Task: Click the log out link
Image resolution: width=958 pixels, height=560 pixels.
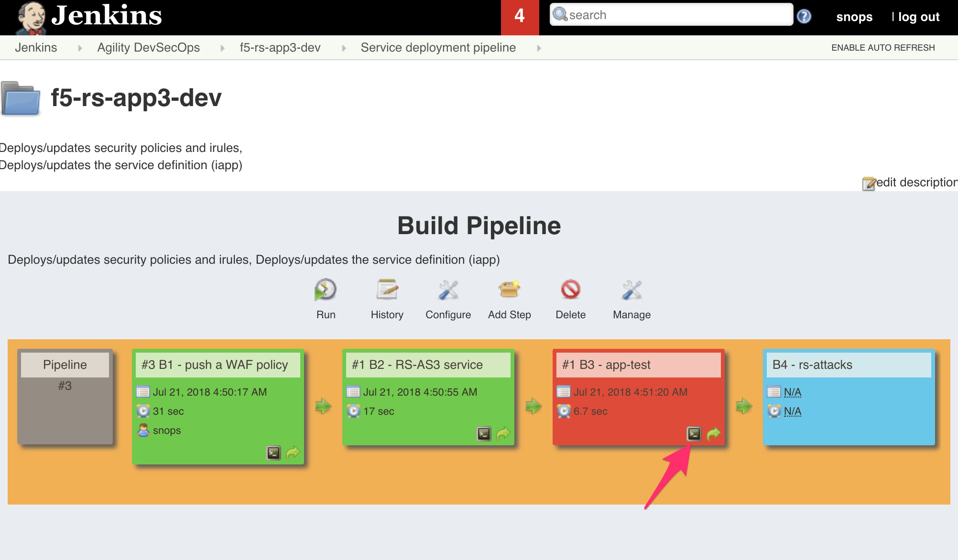Action: click(x=919, y=17)
